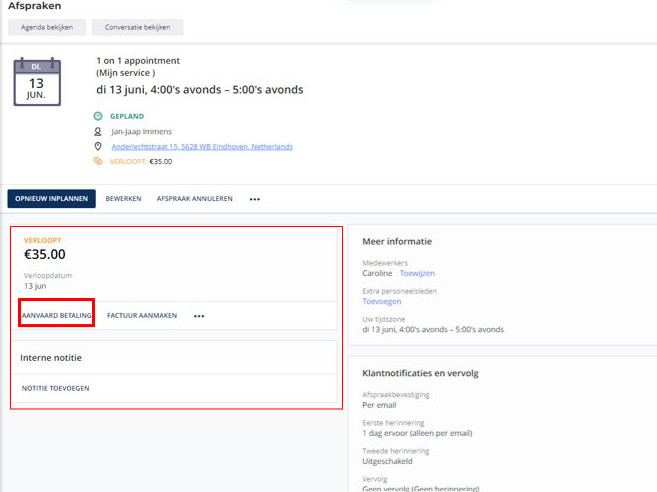Open the Anderlechtstraat 15 address link
Image resolution: width=657 pixels, height=492 pixels.
(x=201, y=146)
